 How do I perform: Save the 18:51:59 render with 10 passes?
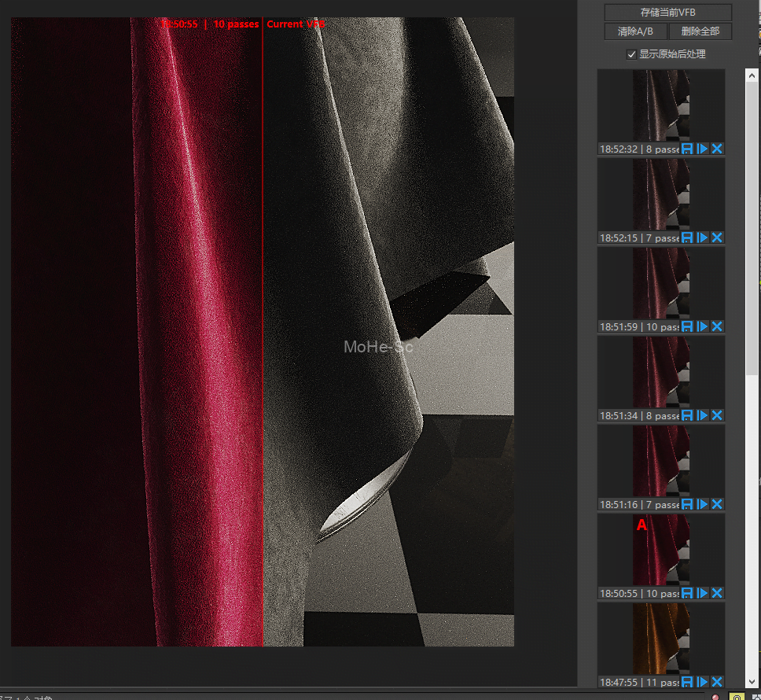coord(687,326)
